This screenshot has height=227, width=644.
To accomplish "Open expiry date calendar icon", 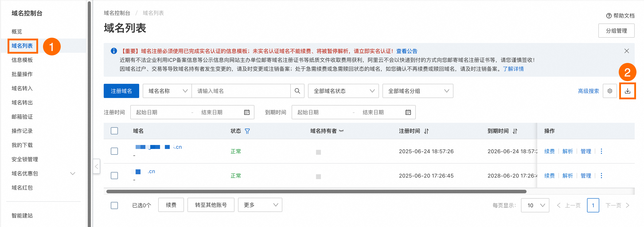I will tap(408, 112).
